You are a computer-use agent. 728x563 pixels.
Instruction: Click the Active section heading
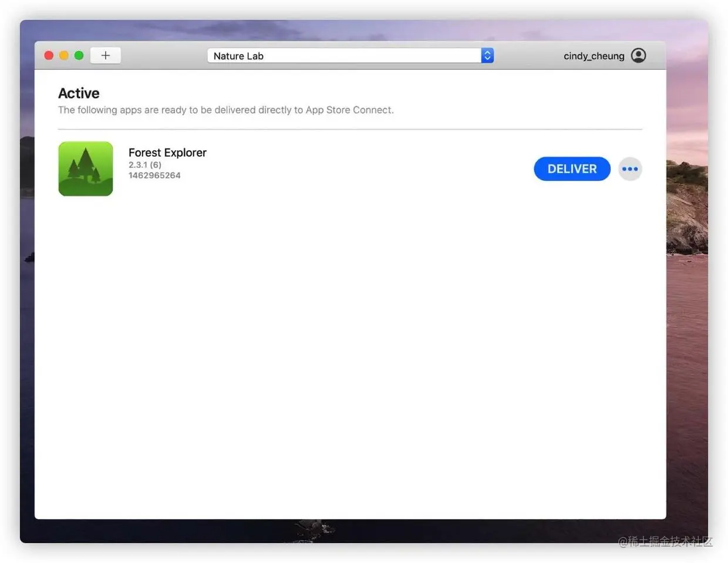[x=79, y=93]
